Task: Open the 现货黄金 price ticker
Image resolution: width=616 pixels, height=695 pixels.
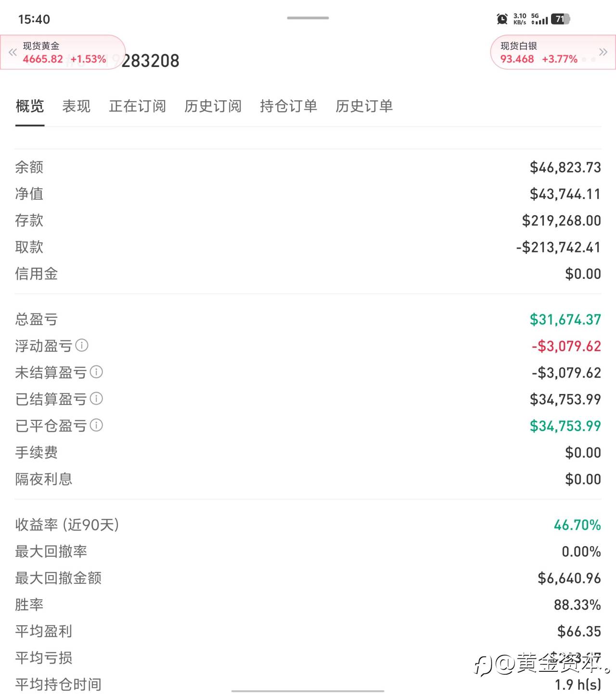Action: (64, 52)
